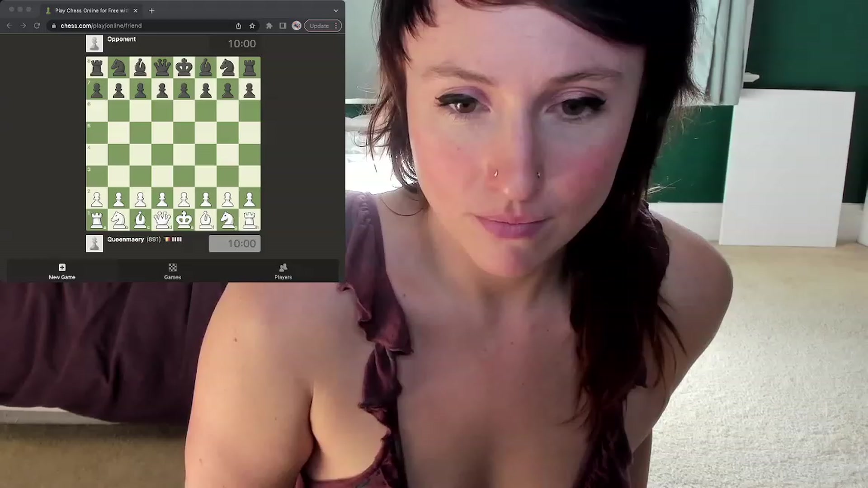Open the browser profile avatar
The width and height of the screenshot is (868, 488).
(x=297, y=26)
